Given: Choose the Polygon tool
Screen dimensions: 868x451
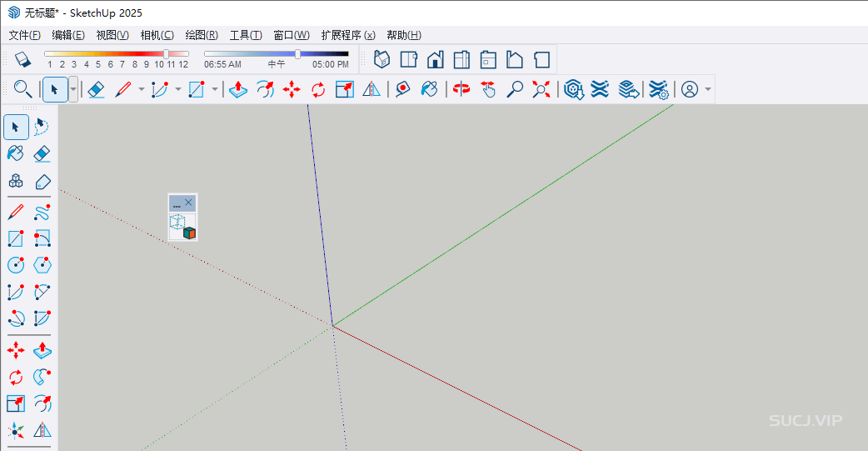Looking at the screenshot, I should [42, 265].
